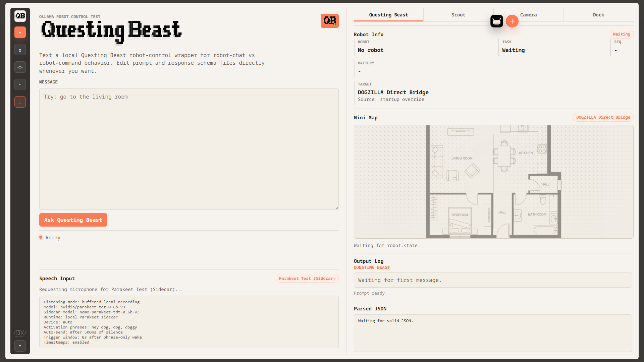The image size is (644, 362).
Task: Open the QB logo icon in sidebar
Action: point(20,16)
